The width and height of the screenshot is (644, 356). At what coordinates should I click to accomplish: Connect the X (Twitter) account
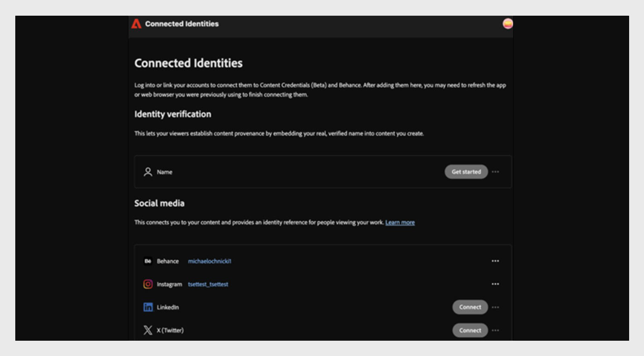click(x=470, y=330)
